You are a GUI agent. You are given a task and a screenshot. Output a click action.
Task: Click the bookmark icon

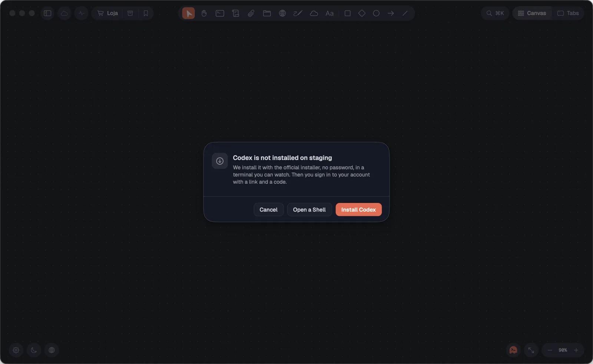point(146,13)
